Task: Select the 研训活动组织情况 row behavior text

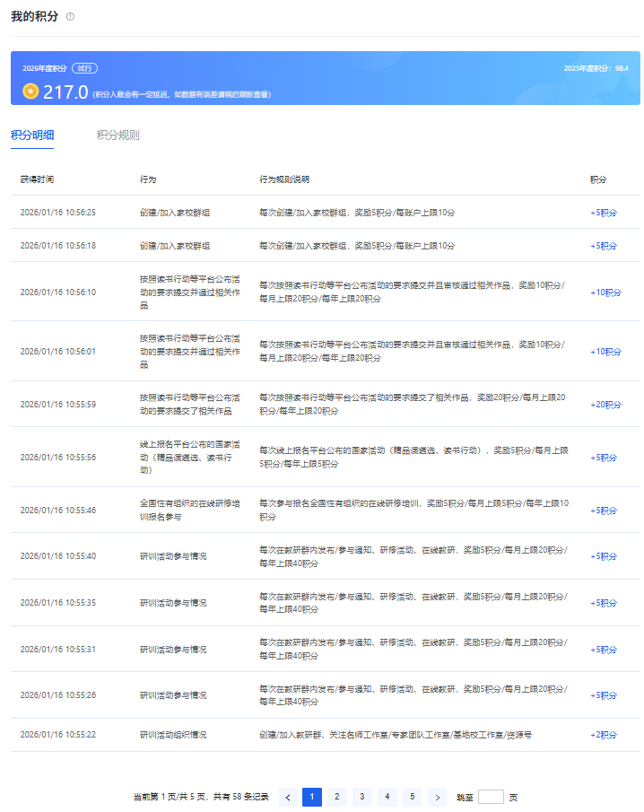Action: 173,735
